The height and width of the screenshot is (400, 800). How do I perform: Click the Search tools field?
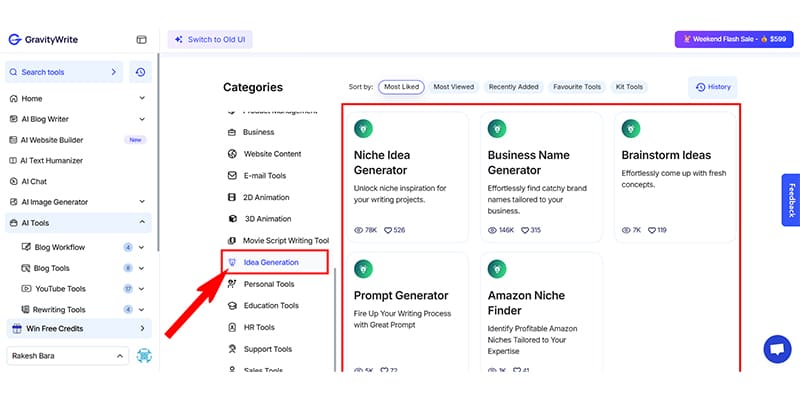point(64,72)
